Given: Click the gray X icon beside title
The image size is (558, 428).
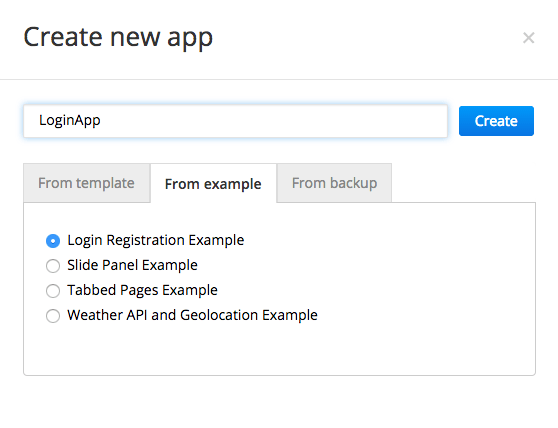Looking at the screenshot, I should 528,38.
